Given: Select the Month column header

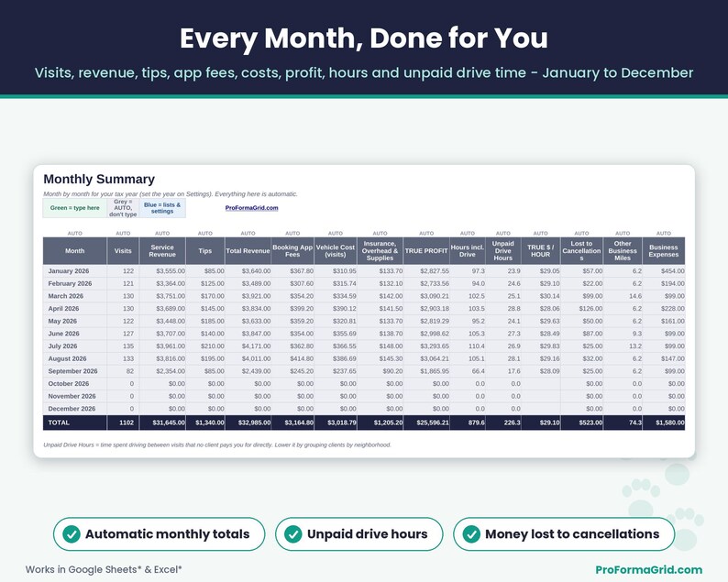Looking at the screenshot, I should click(x=75, y=250).
